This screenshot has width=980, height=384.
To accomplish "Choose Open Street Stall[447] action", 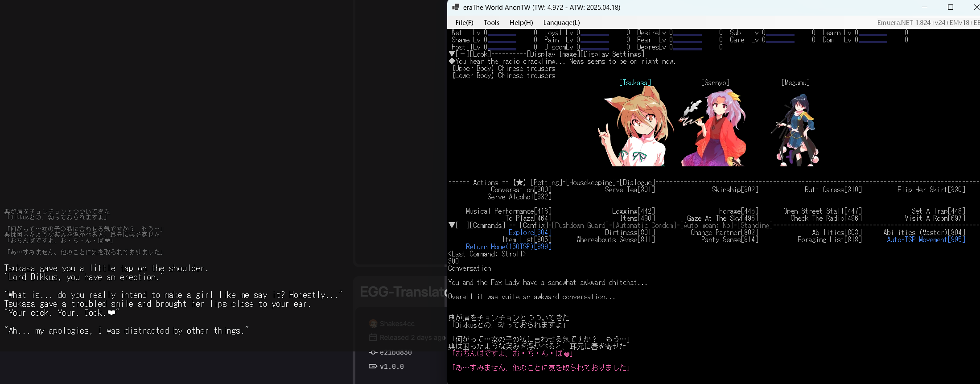I will [x=823, y=211].
